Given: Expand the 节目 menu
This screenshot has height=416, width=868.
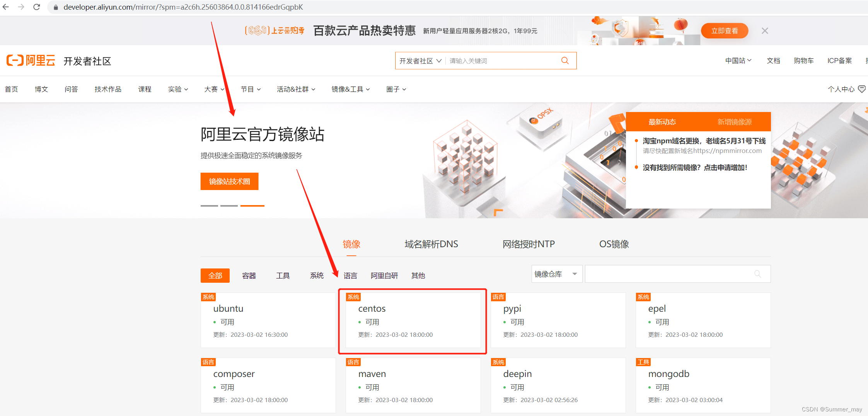Looking at the screenshot, I should coord(251,89).
